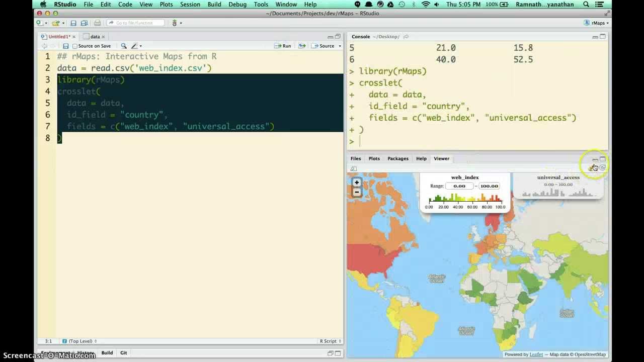
Task: Select the Viewer tab
Action: (x=442, y=159)
